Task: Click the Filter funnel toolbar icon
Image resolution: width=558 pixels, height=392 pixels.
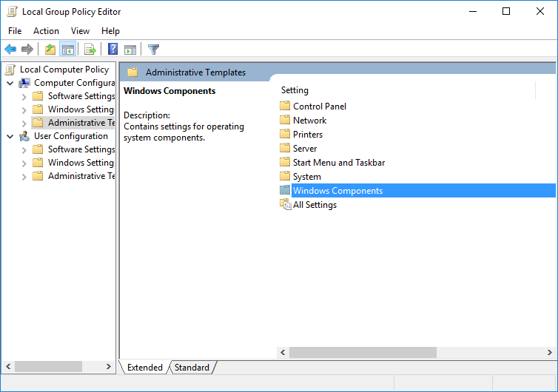Action: (153, 49)
